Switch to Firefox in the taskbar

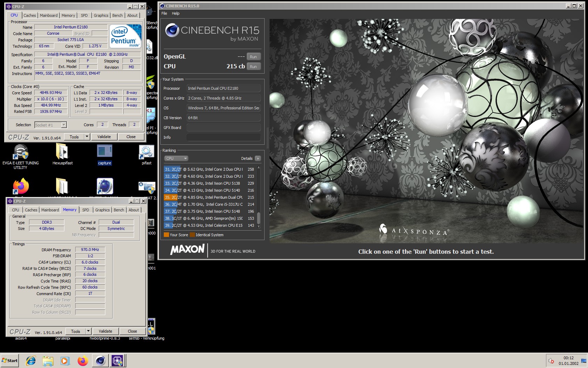(83, 361)
